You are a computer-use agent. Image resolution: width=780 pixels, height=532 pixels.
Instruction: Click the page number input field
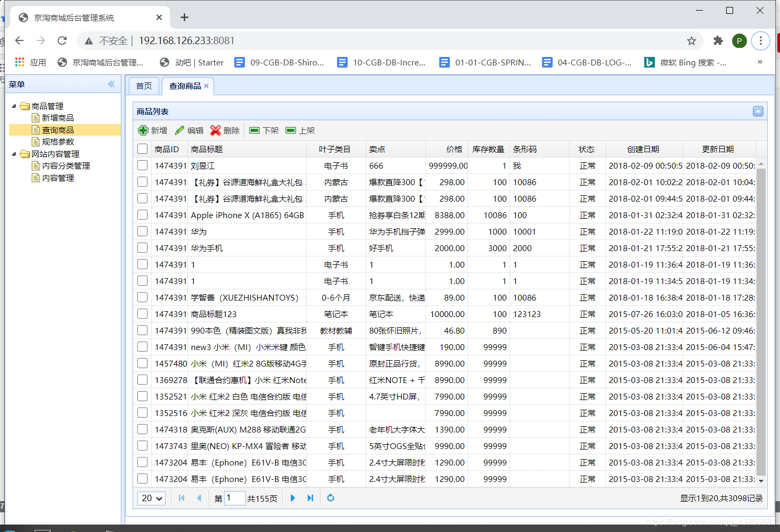[x=235, y=498]
